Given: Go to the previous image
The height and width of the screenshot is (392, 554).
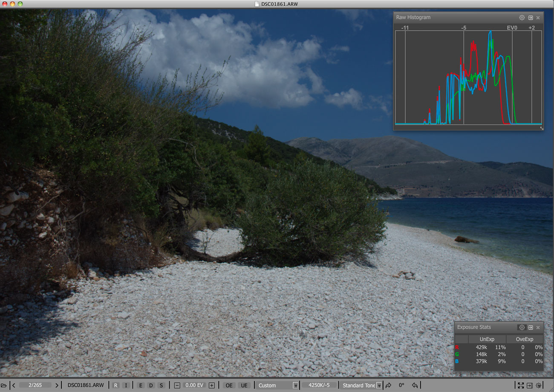Looking at the screenshot, I should click(x=14, y=385).
